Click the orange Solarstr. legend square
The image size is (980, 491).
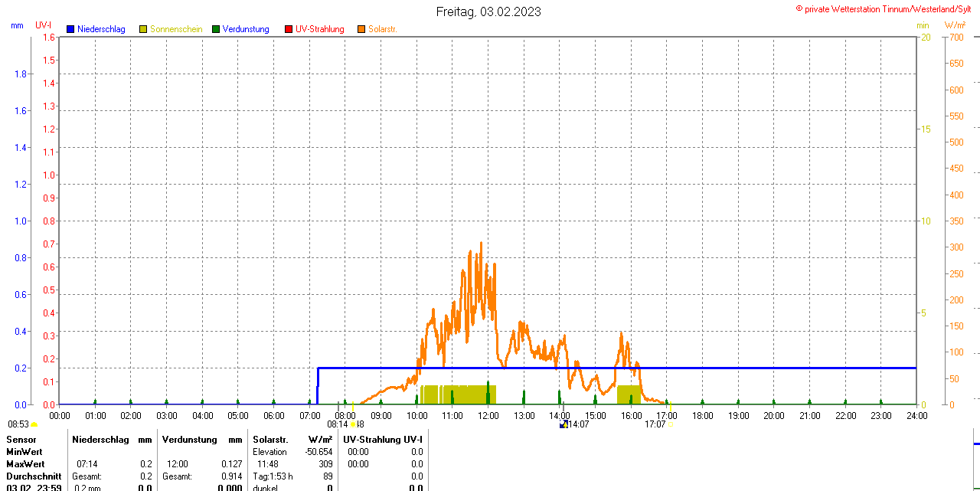361,29
